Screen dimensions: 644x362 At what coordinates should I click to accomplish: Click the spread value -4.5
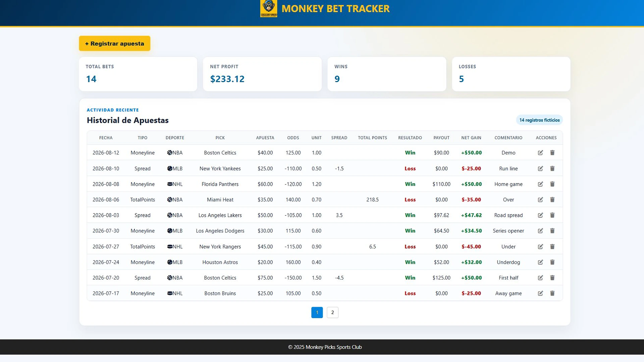[339, 278]
